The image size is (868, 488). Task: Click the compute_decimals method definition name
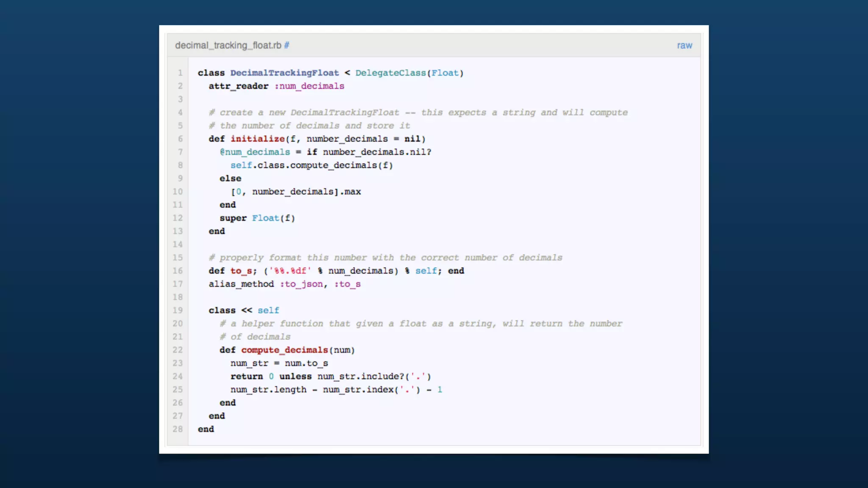(284, 350)
